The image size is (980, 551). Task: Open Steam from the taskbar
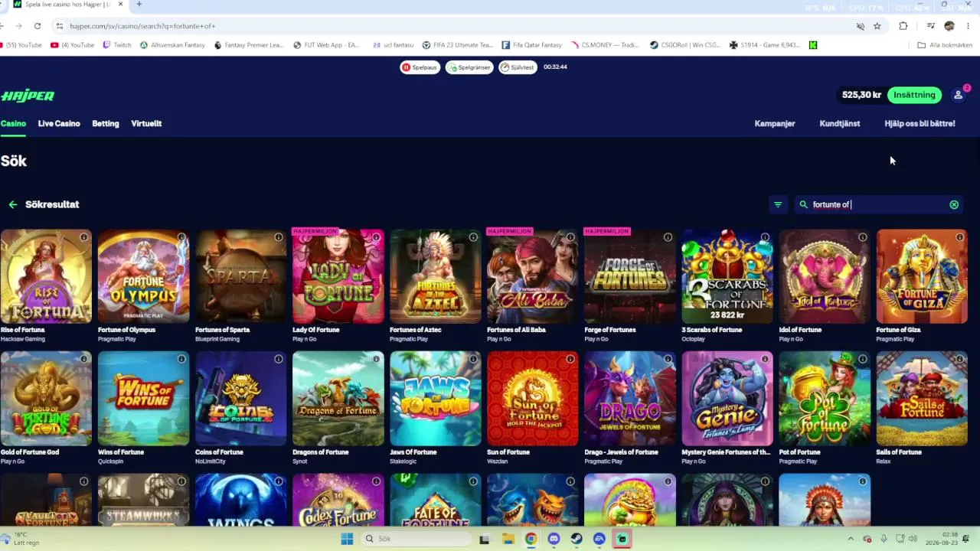[577, 539]
